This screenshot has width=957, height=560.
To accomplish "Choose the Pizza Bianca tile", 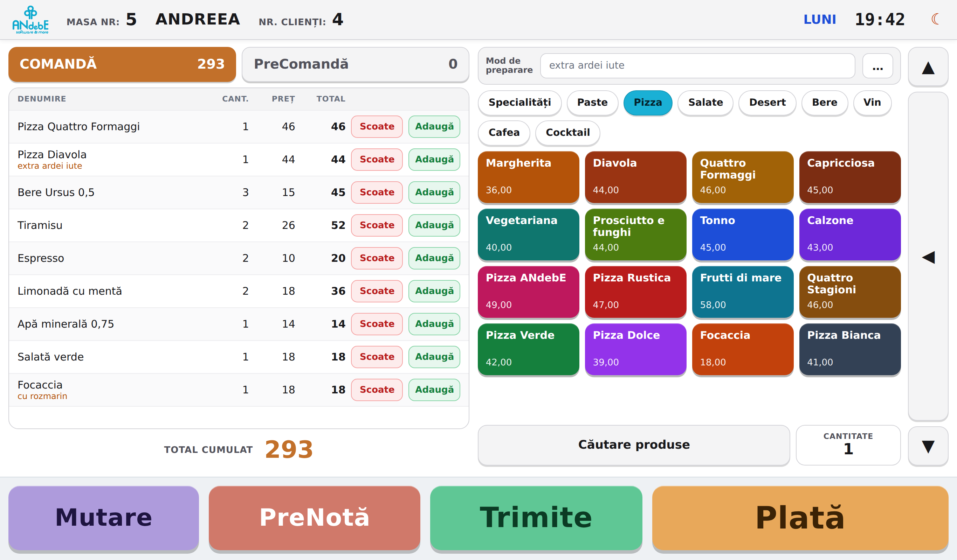I will click(849, 349).
